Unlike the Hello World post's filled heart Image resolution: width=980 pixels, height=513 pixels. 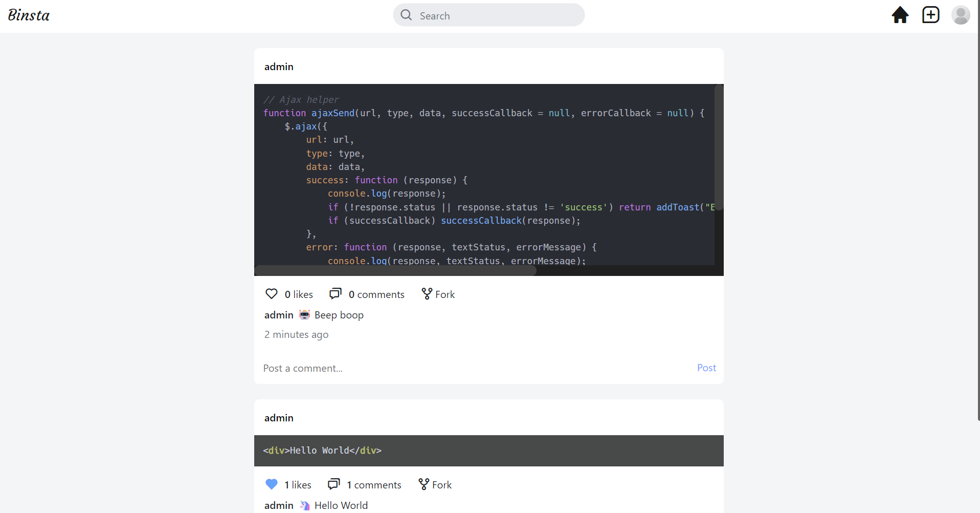tap(272, 484)
